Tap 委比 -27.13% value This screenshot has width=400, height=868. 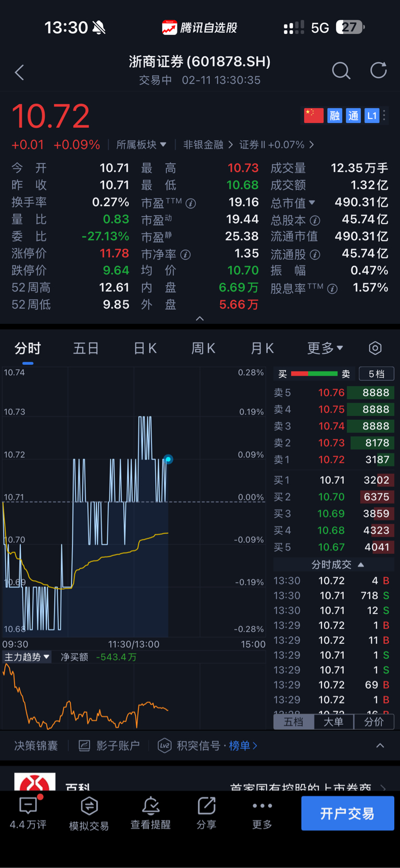(105, 236)
